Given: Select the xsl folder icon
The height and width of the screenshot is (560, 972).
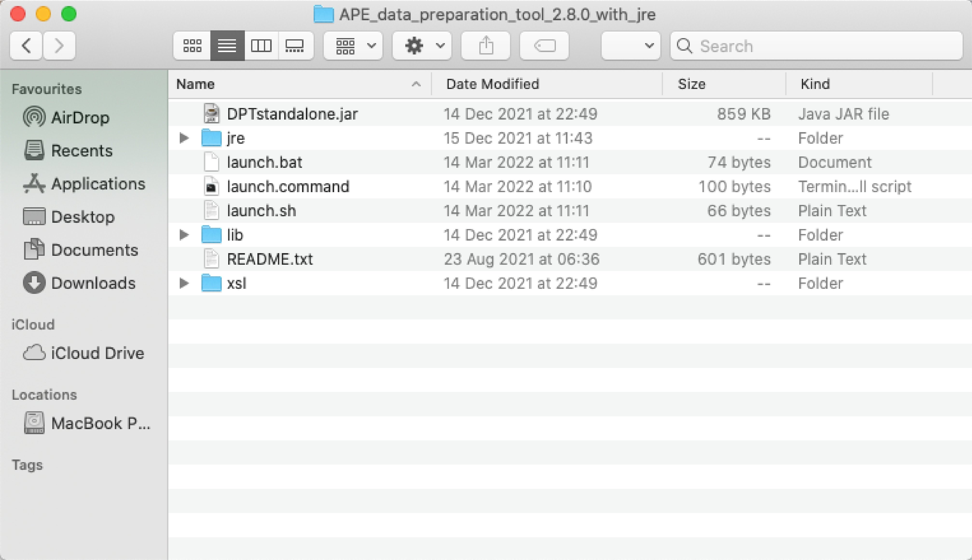Looking at the screenshot, I should pos(211,283).
